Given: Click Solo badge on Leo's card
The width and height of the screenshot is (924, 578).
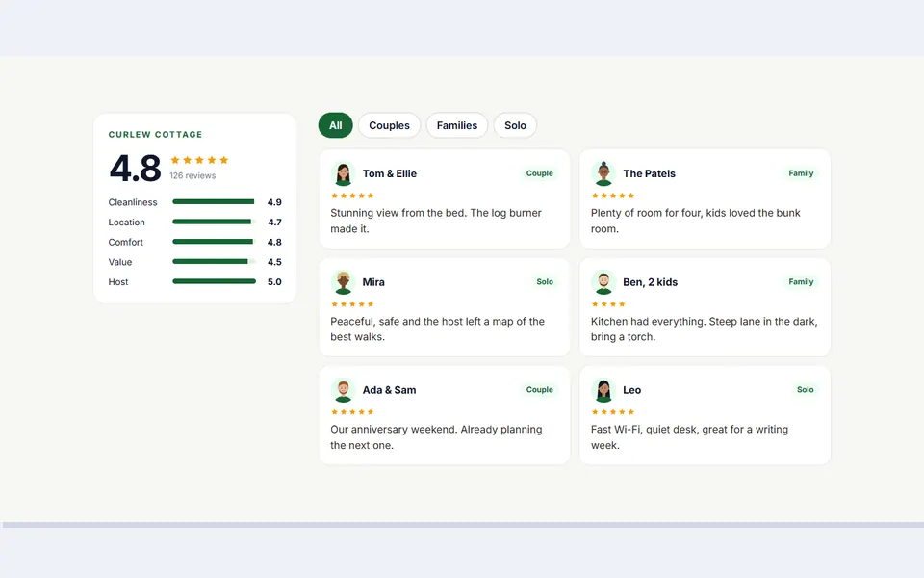Looking at the screenshot, I should point(805,390).
